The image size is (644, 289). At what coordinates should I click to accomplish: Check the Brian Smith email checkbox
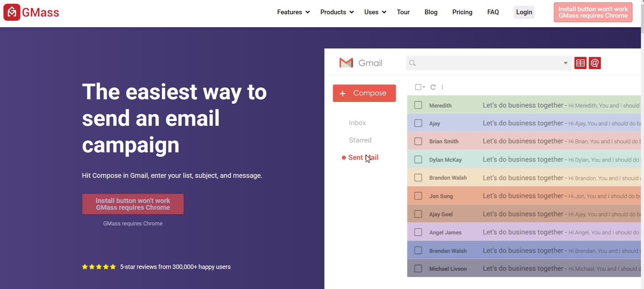418,141
